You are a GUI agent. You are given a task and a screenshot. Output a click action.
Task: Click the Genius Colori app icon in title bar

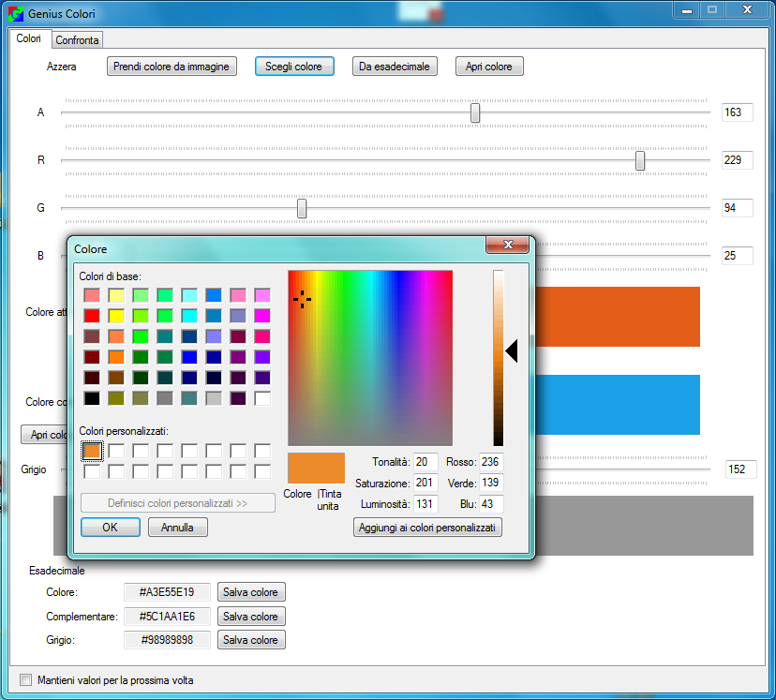(x=16, y=14)
